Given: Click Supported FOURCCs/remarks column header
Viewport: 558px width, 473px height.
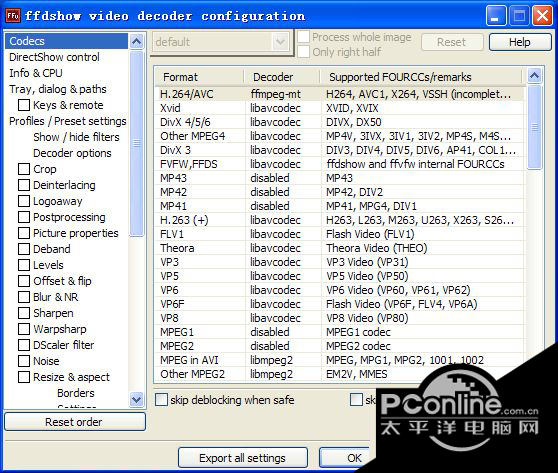Looking at the screenshot, I should [421, 77].
